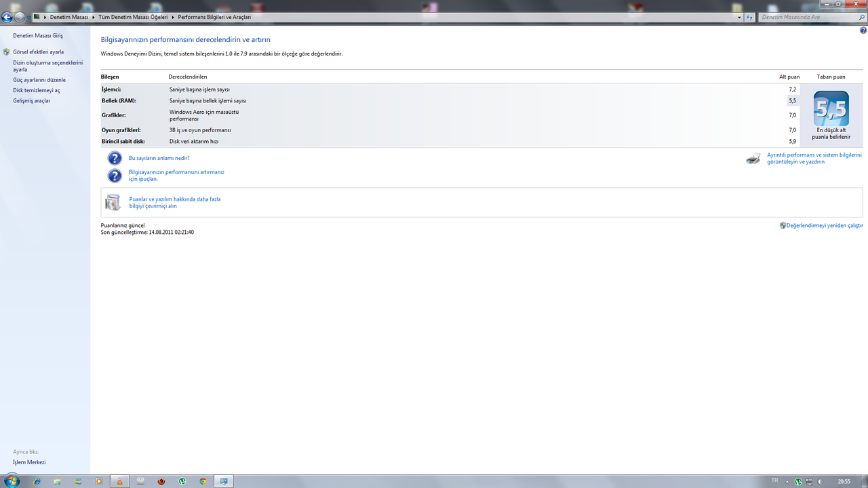This screenshot has width=868, height=488.
Task: Open recent pages dropdown next to Forward
Action: tap(28, 17)
